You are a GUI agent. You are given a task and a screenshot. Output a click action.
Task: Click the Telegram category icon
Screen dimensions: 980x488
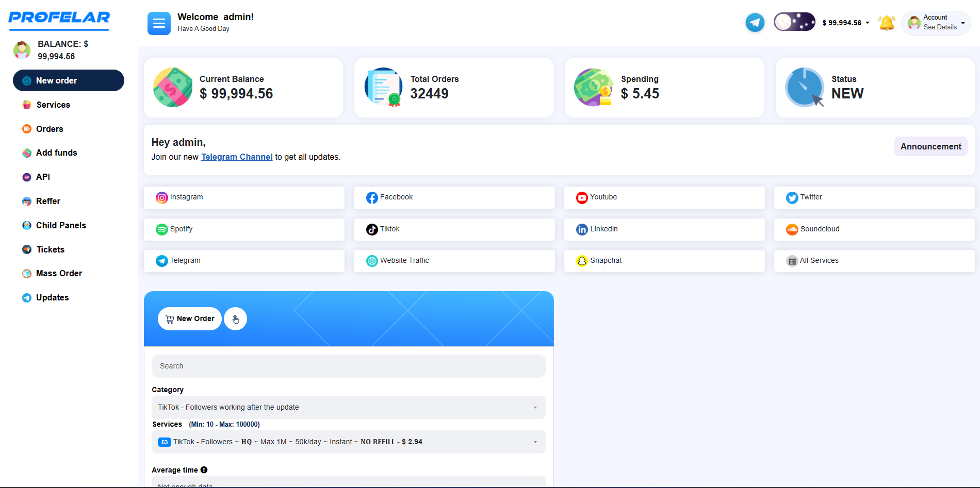(x=162, y=261)
